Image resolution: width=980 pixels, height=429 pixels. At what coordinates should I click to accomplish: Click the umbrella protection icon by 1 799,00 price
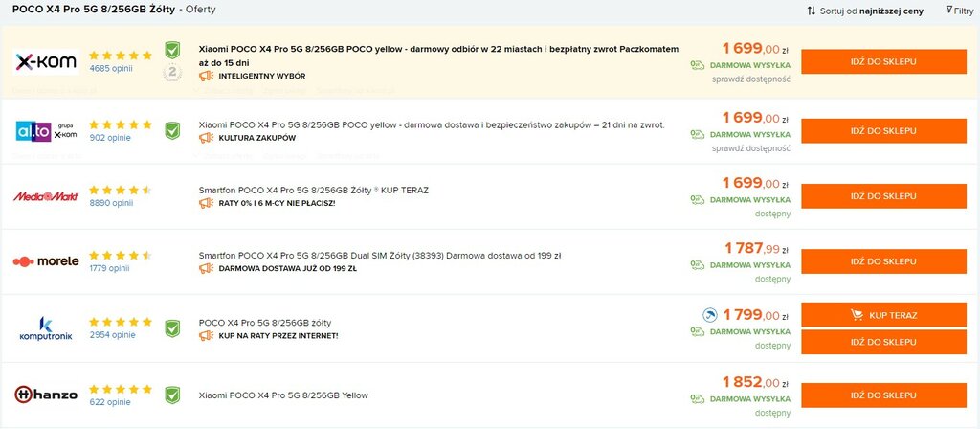pyautogui.click(x=709, y=314)
